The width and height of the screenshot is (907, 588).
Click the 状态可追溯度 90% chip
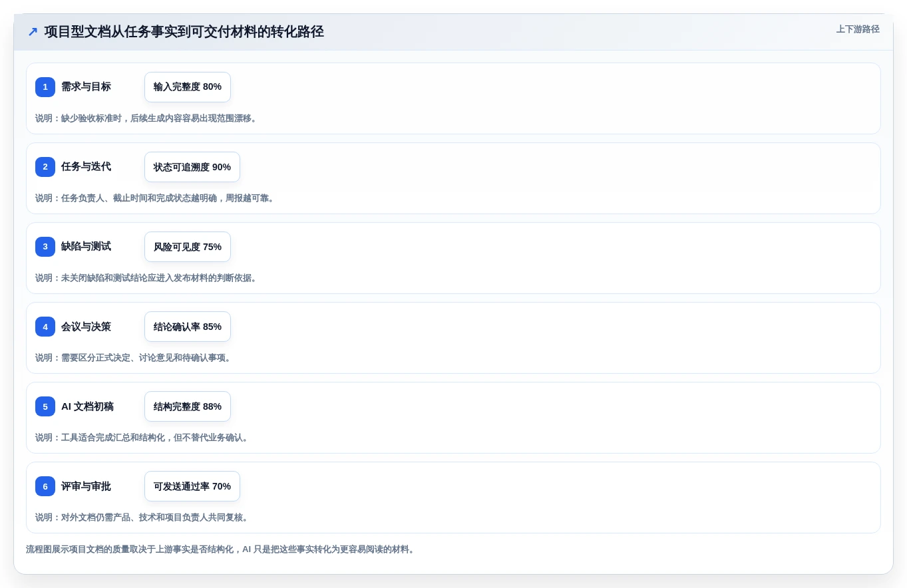point(192,167)
